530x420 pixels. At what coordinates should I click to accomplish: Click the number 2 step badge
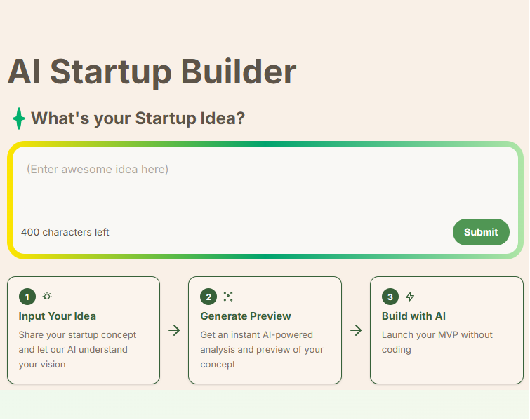pyautogui.click(x=208, y=297)
